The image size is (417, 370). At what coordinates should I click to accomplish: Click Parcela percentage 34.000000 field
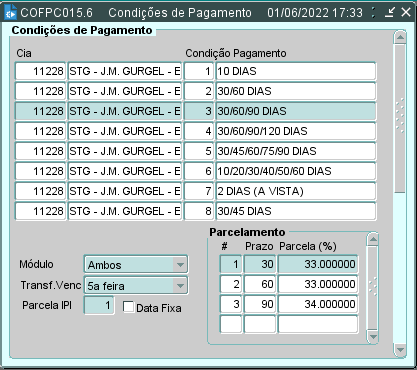click(x=318, y=304)
